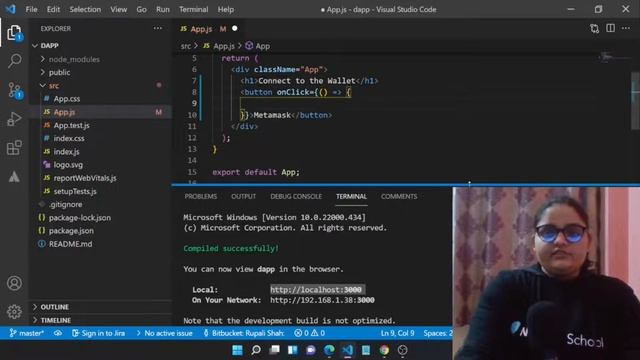Open README.md in the explorer
The width and height of the screenshot is (640, 360).
point(70,244)
